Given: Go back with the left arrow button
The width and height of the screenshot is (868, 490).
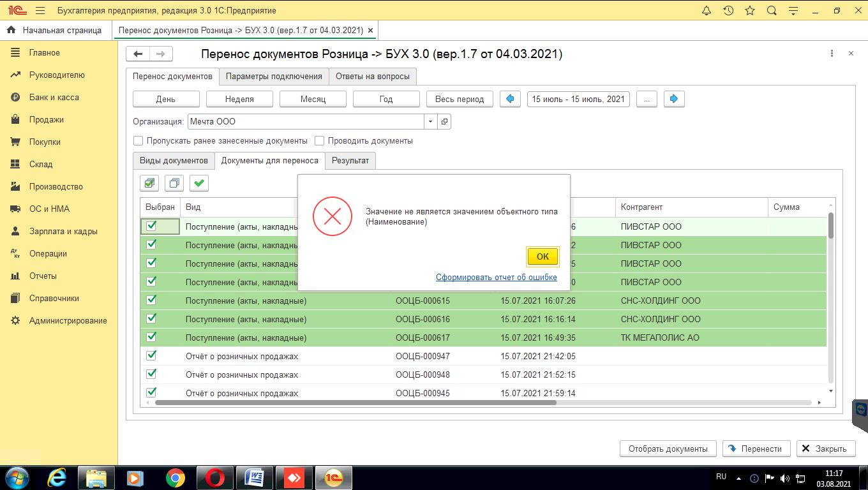Looking at the screenshot, I should tap(138, 54).
